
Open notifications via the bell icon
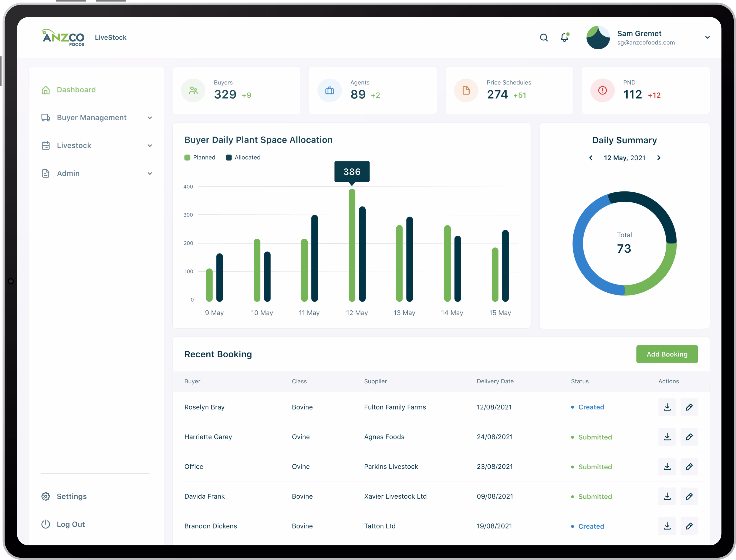(x=564, y=38)
